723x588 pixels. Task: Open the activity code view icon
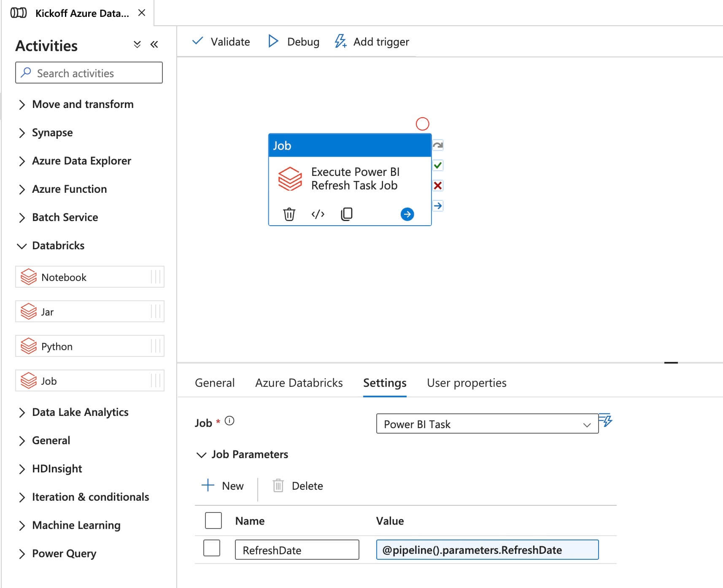(x=318, y=214)
